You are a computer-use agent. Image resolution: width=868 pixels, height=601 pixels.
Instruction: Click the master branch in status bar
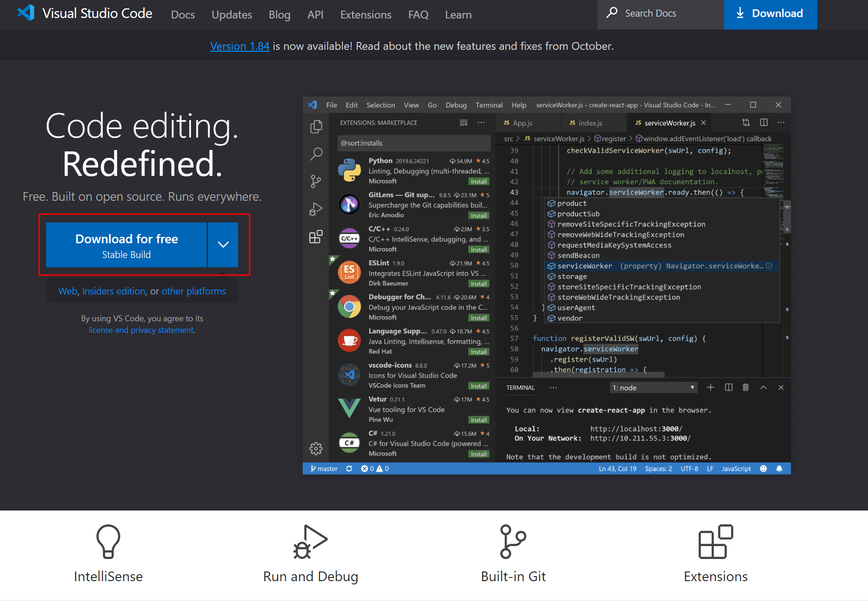(x=324, y=469)
